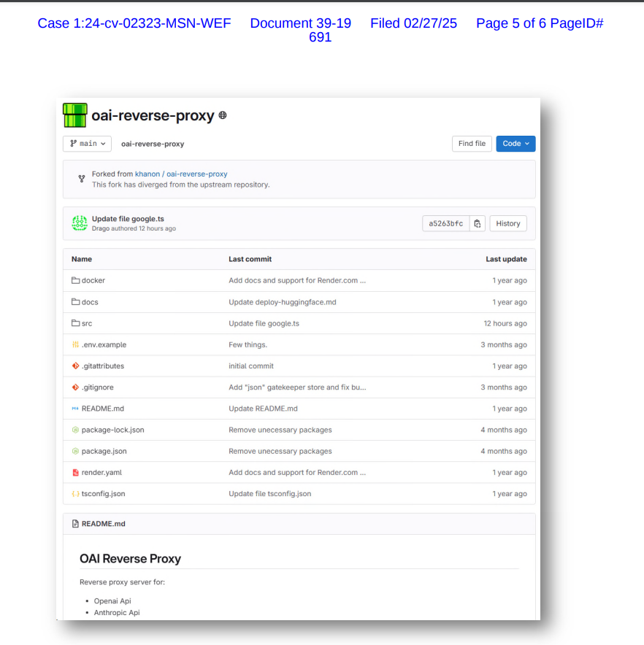Open the main branch selector dropdown
Image resolution: width=644 pixels, height=645 pixels.
[x=88, y=144]
